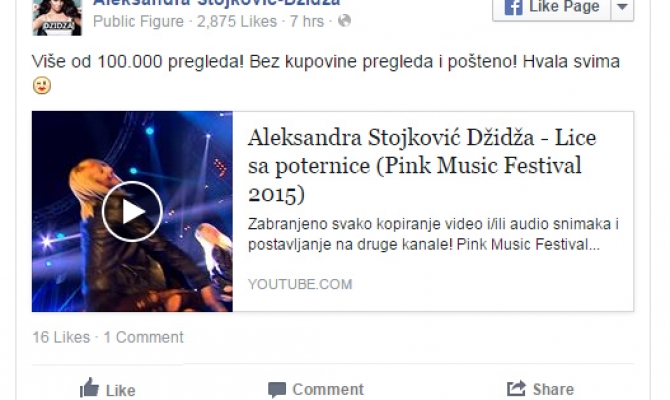Open the video title link about Pink Music Festival 2015
Screen dimensions: 670x400
tap(422, 166)
